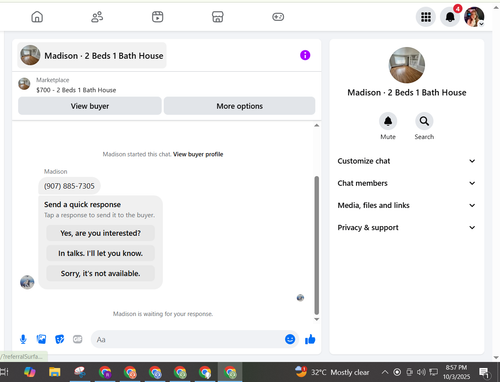Open the Windows notification center icon

[484, 372]
